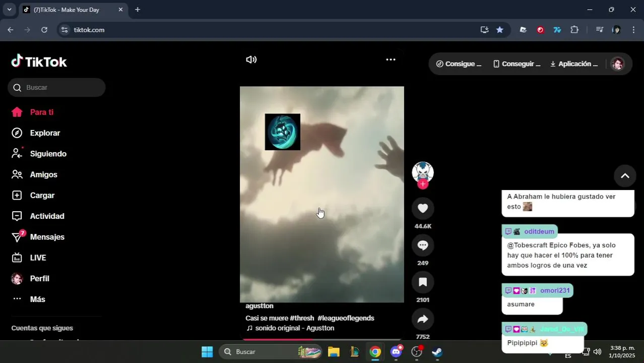Open LIVE in the sidebar
The width and height of the screenshot is (644, 363).
point(29,258)
